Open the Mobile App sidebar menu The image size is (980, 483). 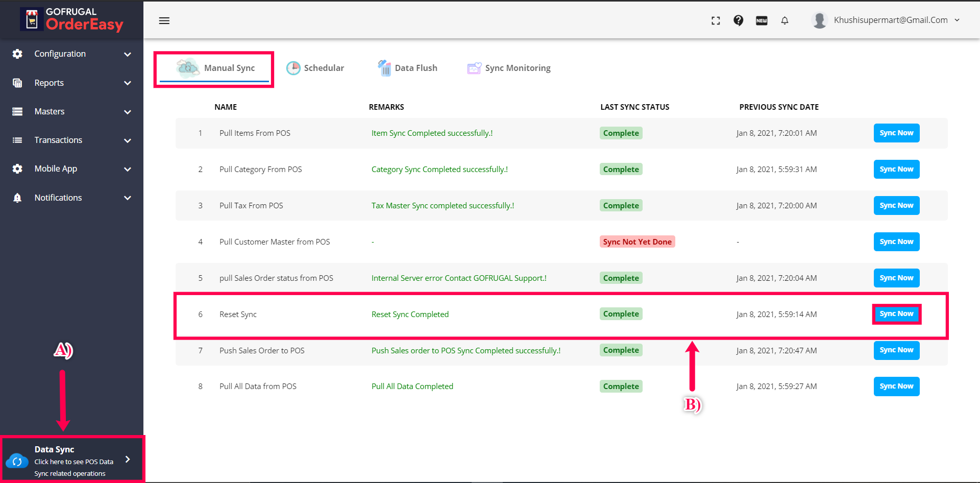(x=71, y=168)
